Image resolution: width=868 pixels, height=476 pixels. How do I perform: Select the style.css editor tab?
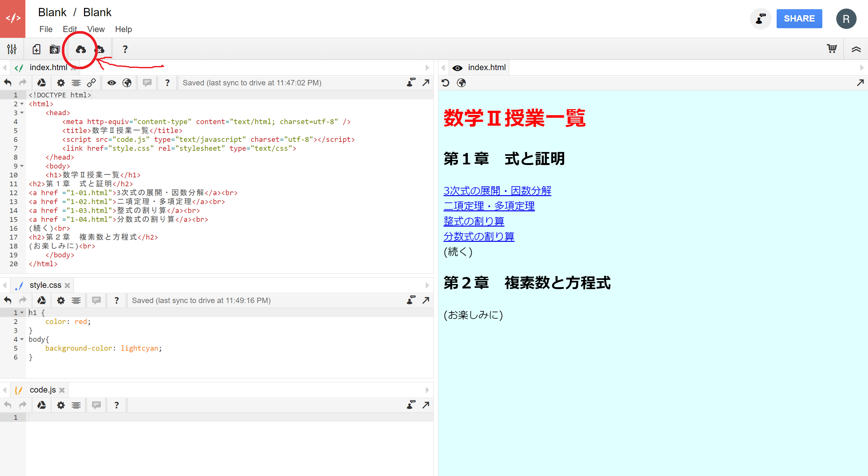[x=42, y=285]
